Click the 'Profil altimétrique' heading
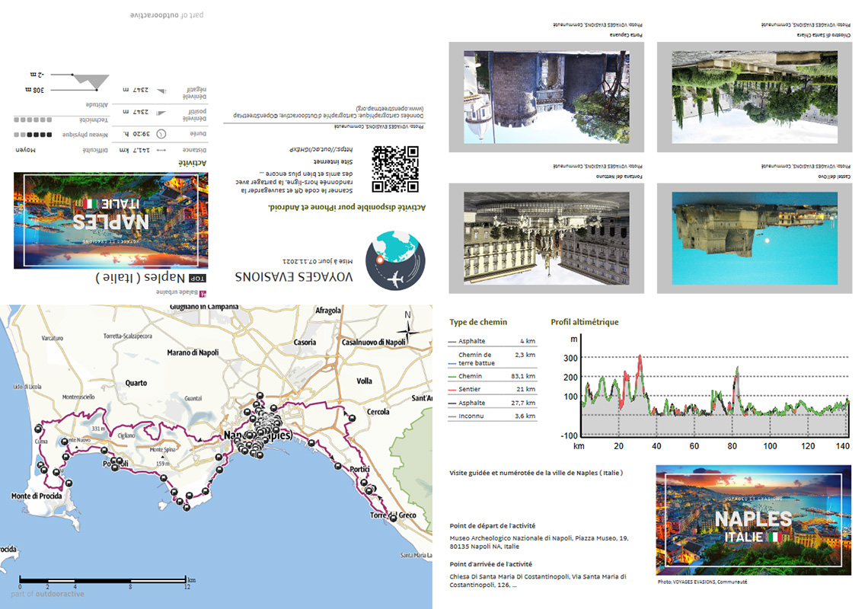The width and height of the screenshot is (868, 609). point(585,322)
